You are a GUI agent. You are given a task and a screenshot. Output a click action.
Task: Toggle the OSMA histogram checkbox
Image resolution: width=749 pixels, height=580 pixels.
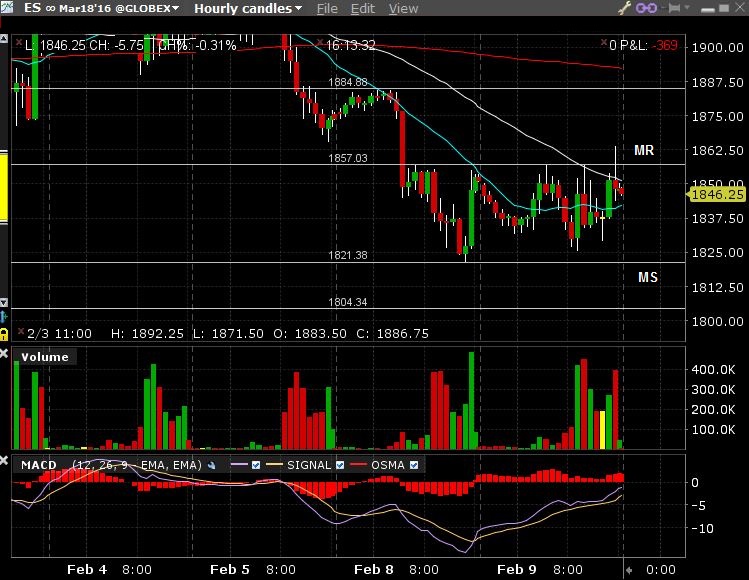coord(415,465)
